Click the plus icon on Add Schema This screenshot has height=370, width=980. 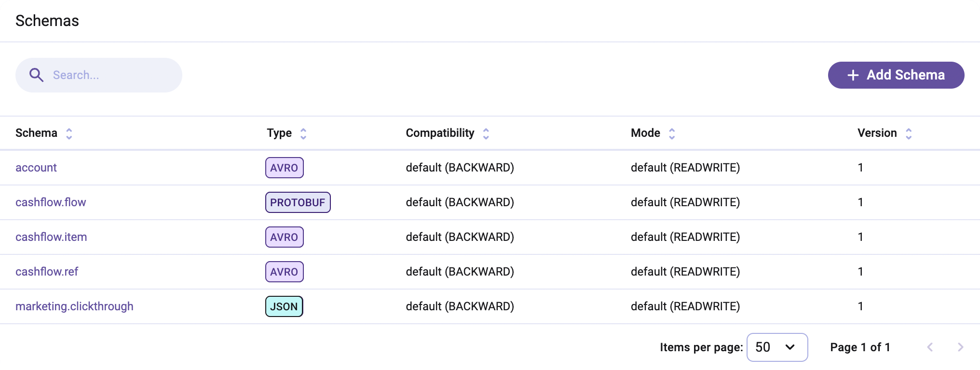tap(853, 75)
